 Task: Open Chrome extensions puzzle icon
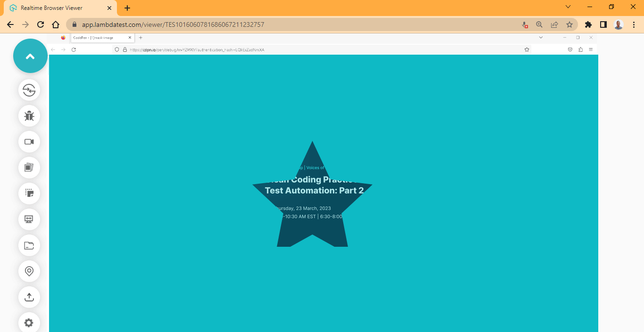tap(588, 24)
